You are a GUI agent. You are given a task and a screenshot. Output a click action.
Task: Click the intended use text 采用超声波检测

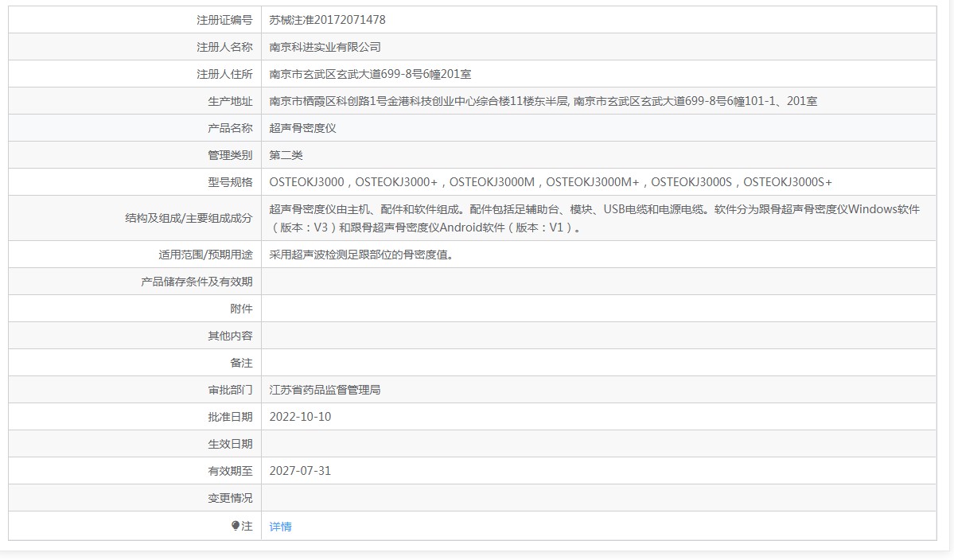pyautogui.click(x=361, y=255)
